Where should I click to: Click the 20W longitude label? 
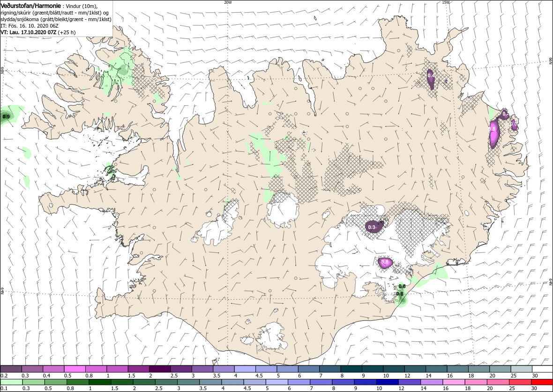coord(228,2)
